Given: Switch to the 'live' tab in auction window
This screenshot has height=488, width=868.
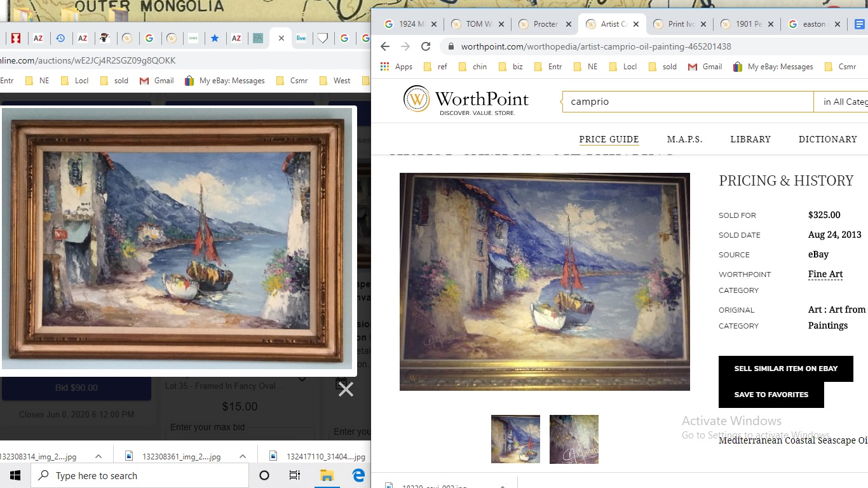Looking at the screenshot, I should (x=301, y=38).
